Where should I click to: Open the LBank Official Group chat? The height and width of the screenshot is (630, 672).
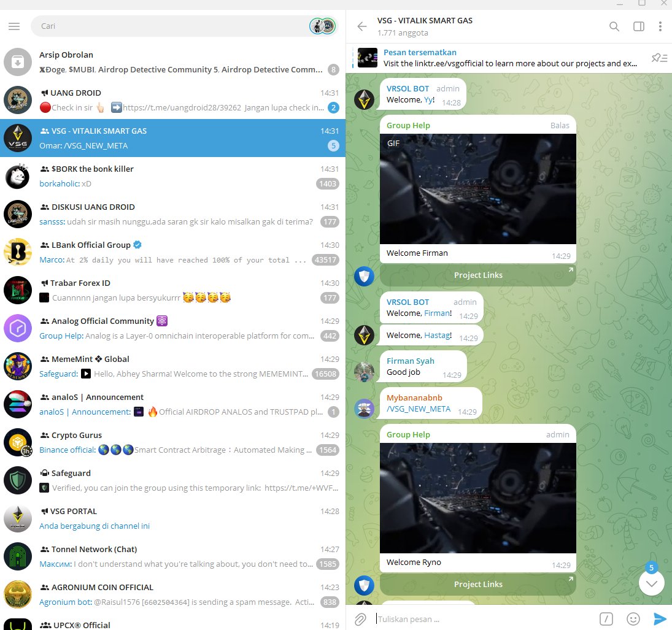(172, 252)
